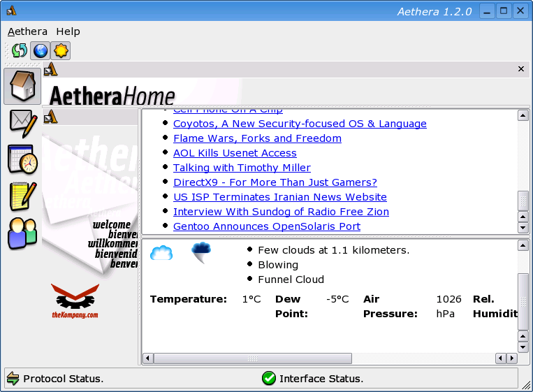Click the Aethera logo in title bar
This screenshot has height=392, width=533.
coord(11,10)
